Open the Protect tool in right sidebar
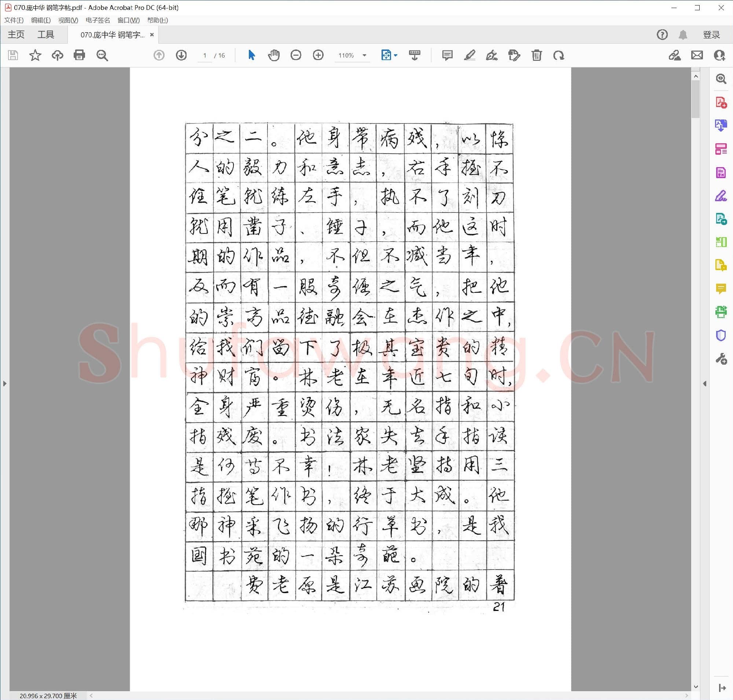 click(720, 335)
